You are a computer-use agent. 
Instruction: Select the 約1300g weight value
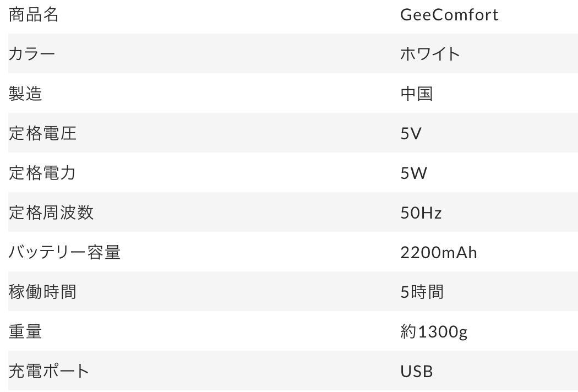tap(434, 331)
